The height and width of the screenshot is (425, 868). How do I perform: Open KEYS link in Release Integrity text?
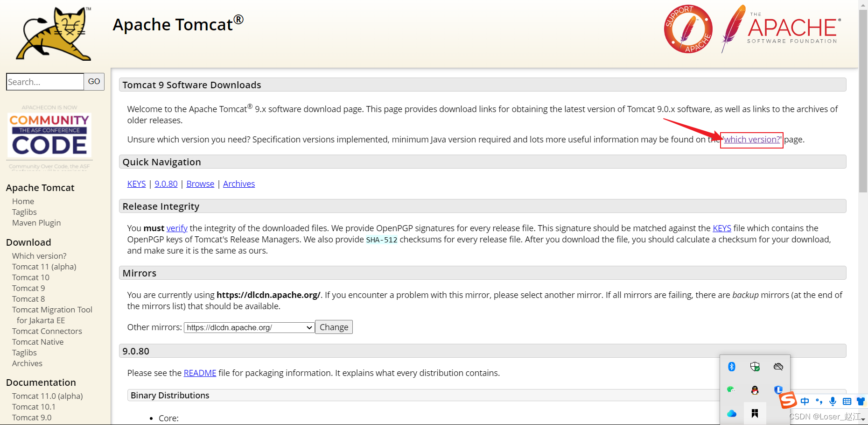722,228
